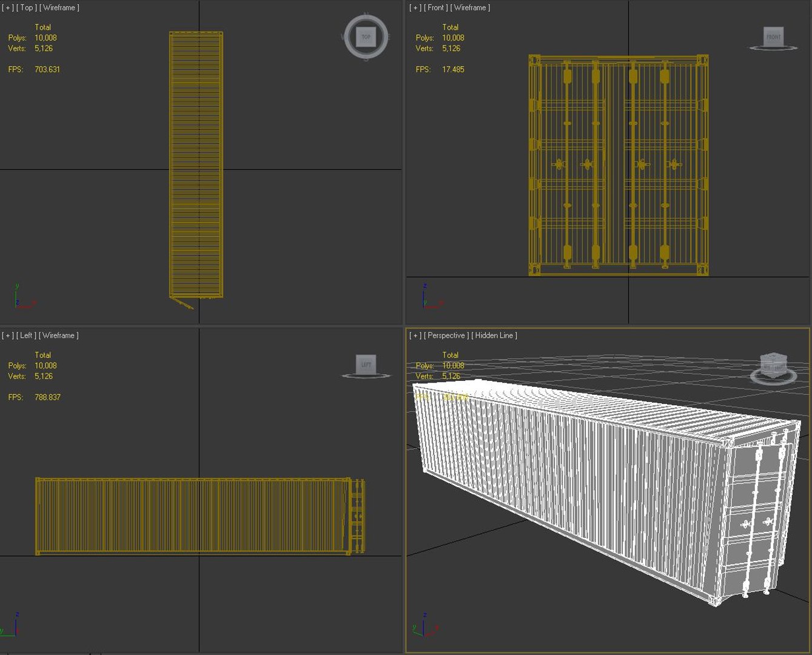The width and height of the screenshot is (812, 655).
Task: Open the [+] general menu in Perspective viewport
Action: click(x=415, y=335)
